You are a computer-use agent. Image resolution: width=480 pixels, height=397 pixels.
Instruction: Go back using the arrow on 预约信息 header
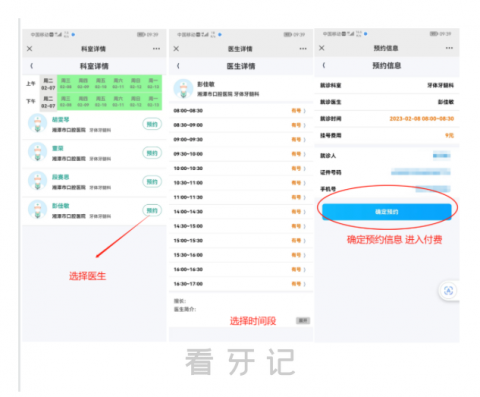(324, 65)
